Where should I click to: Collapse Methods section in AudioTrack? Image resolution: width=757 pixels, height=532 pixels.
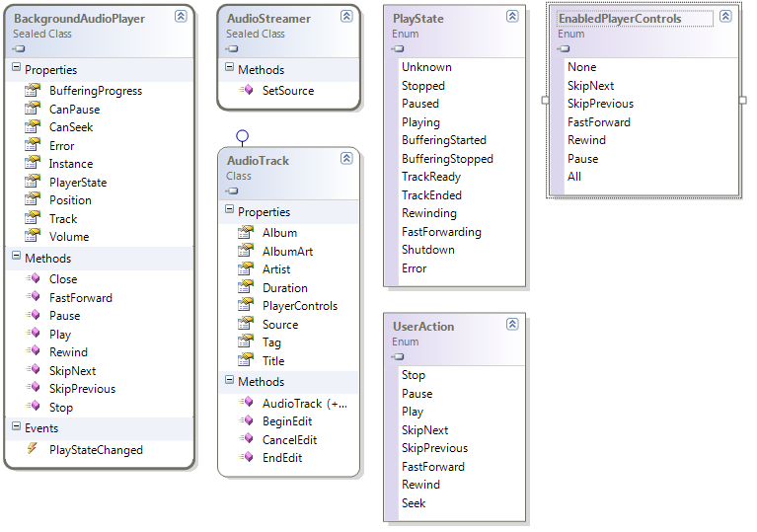click(x=229, y=379)
